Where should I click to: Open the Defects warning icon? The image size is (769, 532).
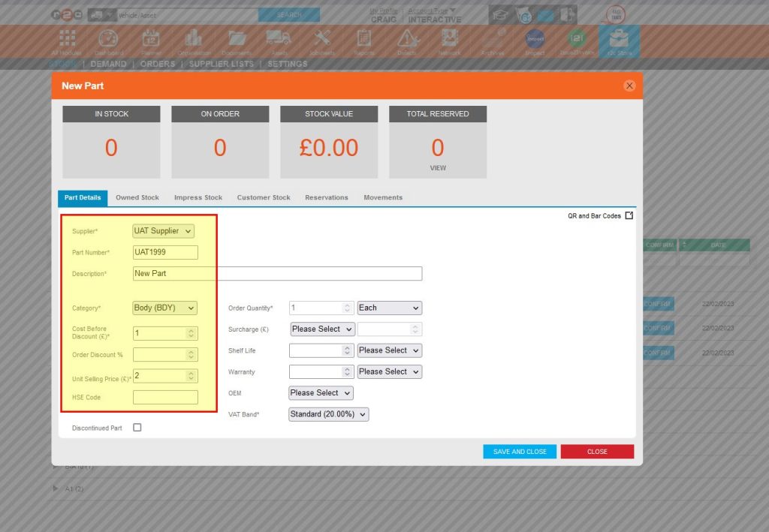tap(407, 39)
